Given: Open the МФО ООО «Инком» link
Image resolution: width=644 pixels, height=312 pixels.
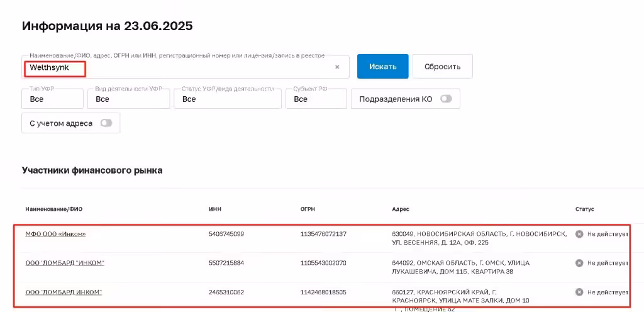Looking at the screenshot, I should (x=55, y=234).
